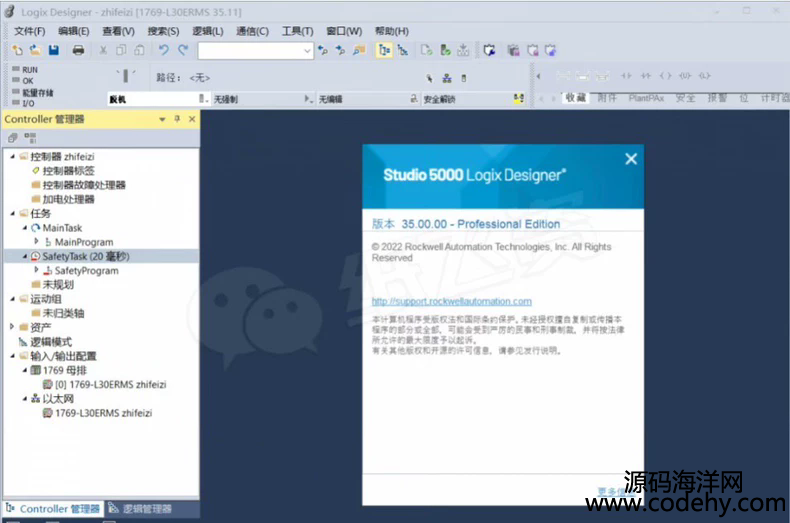
Task: Switch to the 逻辑管理器 bottom tab
Action: tap(140, 509)
